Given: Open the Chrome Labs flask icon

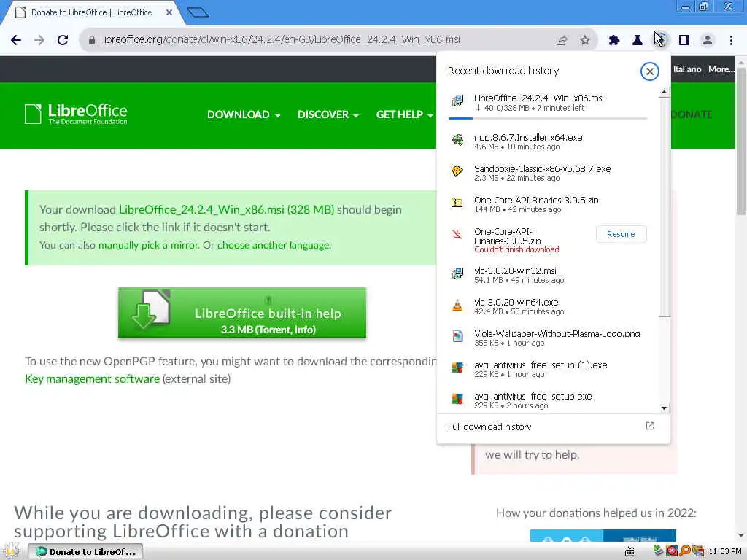Looking at the screenshot, I should pos(637,41).
